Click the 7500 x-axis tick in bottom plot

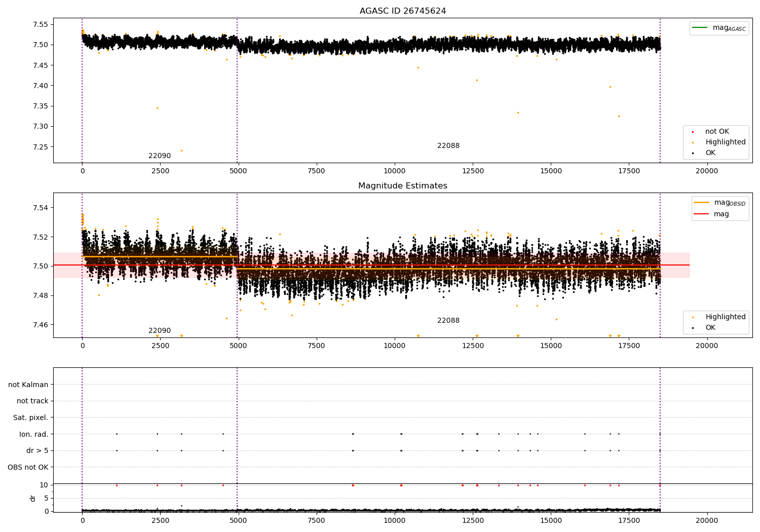[317, 520]
